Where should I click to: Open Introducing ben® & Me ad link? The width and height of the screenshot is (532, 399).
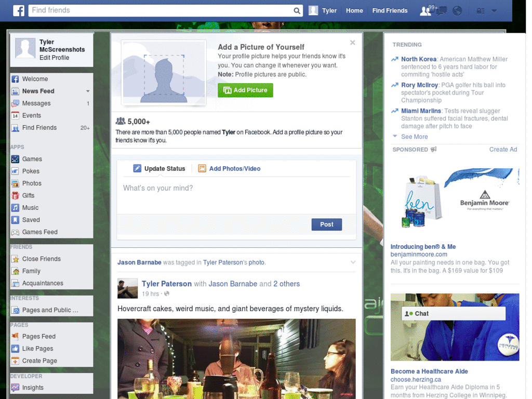tap(423, 247)
